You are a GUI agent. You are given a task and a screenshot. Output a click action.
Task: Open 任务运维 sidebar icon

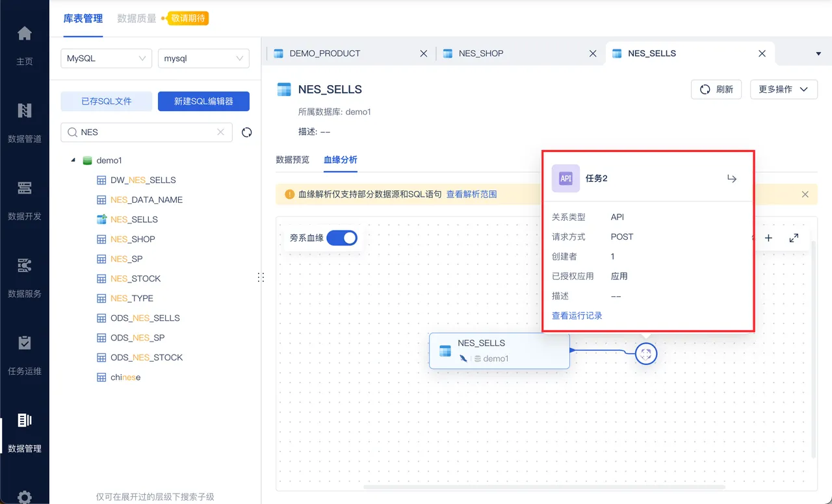[24, 342]
